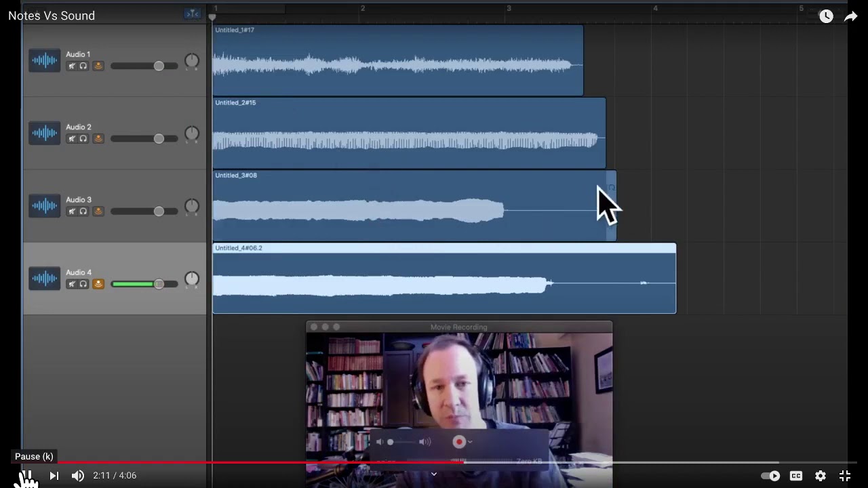The width and height of the screenshot is (868, 488).
Task: Select the Untitled_4#06.2 audio region
Action: tap(444, 278)
